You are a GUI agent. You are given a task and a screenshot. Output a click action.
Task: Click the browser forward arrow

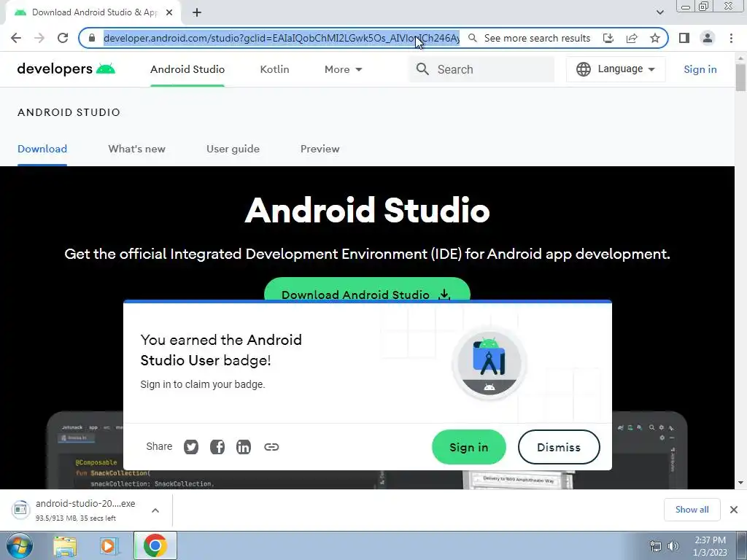pos(39,38)
